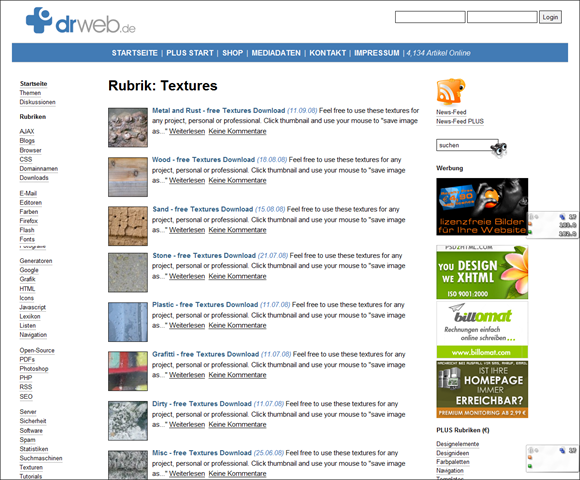Open the Firefox rubric link
The height and width of the screenshot is (480, 580).
pos(28,221)
